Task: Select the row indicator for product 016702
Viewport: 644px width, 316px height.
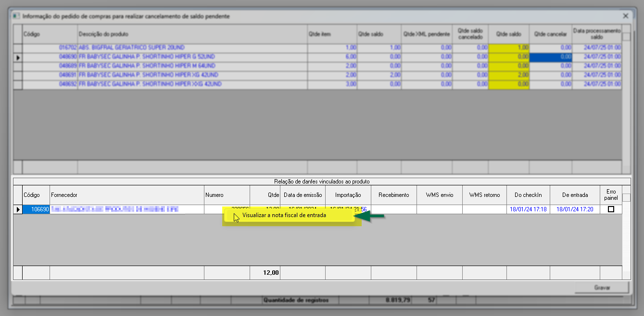Action: [x=18, y=48]
